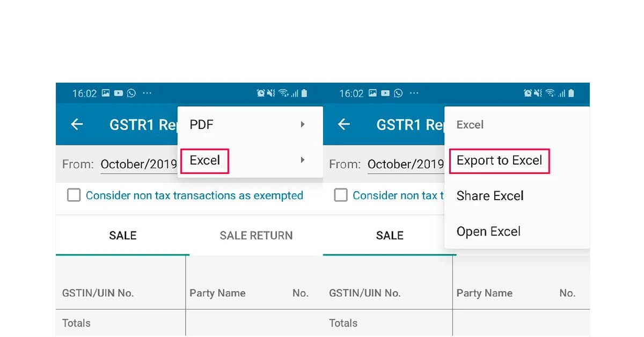644x337 pixels.
Task: Click Export to Excel
Action: coord(499,160)
